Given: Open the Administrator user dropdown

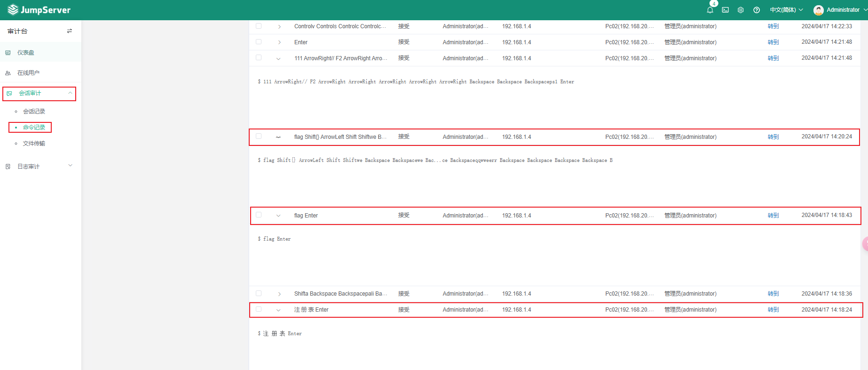Looking at the screenshot, I should [846, 10].
